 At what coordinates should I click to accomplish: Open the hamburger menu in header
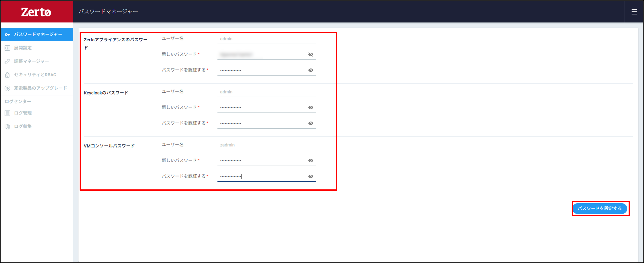point(634,12)
